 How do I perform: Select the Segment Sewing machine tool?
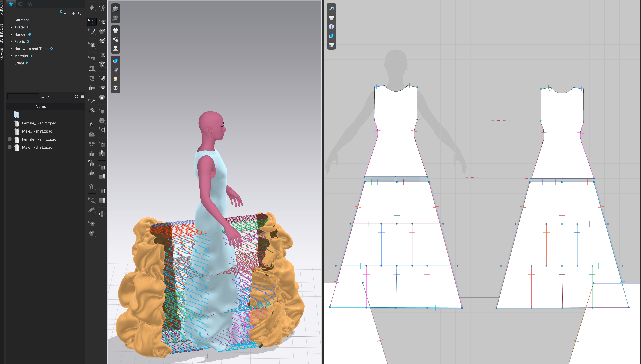click(x=92, y=68)
